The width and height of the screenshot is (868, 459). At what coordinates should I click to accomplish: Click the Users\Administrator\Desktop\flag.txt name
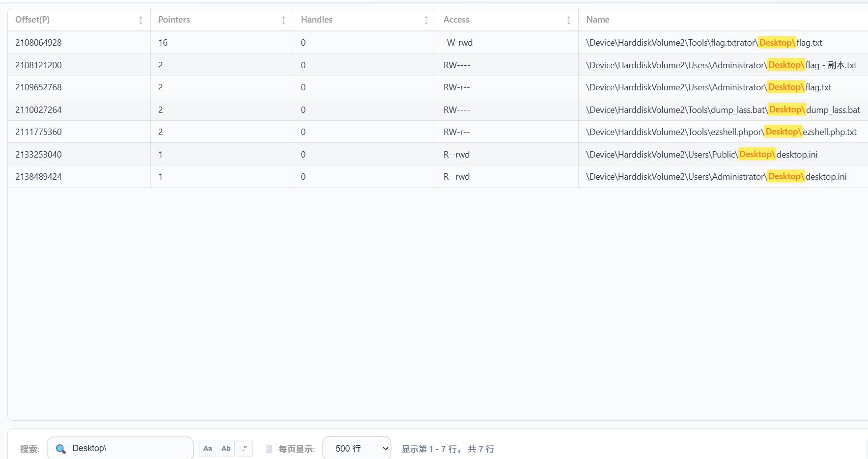coord(708,87)
